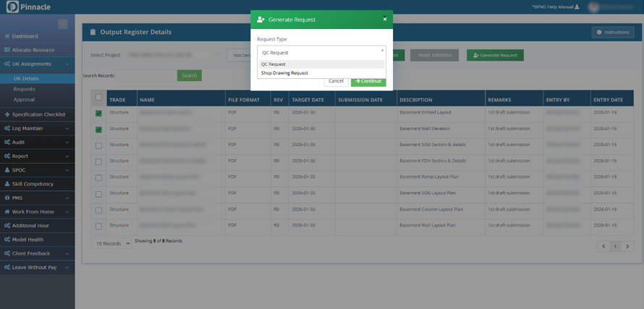Click the Specification Checklist arrow icon
Viewport: 644px width, 309px height.
(x=7, y=114)
